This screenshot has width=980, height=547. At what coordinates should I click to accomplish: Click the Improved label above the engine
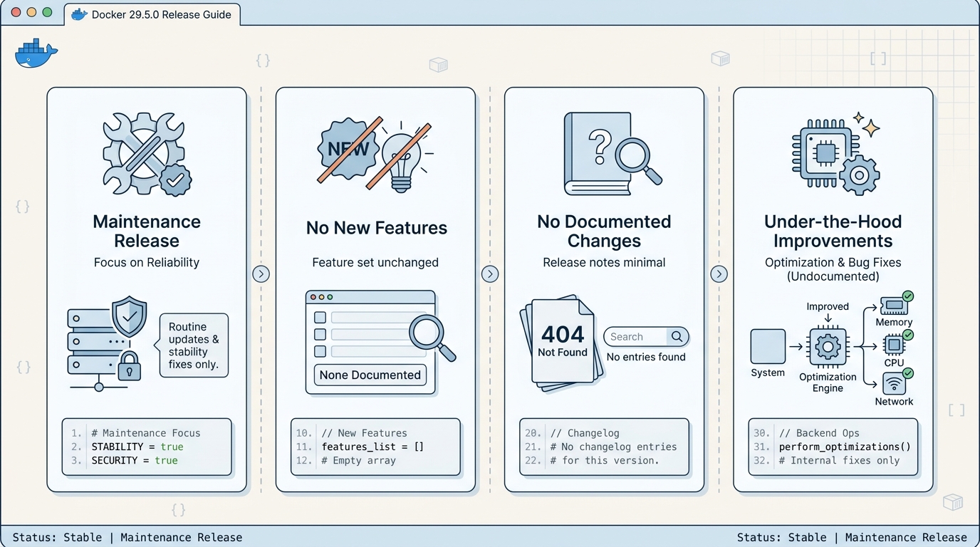click(x=828, y=306)
